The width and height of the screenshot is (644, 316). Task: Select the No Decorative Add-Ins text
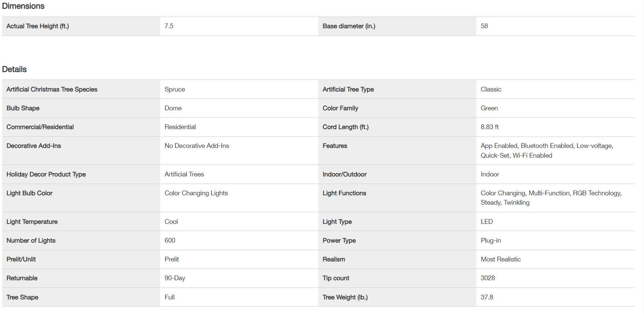point(197,146)
